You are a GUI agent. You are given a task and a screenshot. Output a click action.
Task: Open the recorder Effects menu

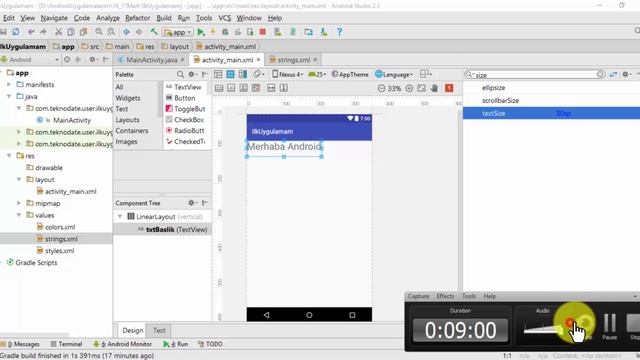click(x=445, y=296)
